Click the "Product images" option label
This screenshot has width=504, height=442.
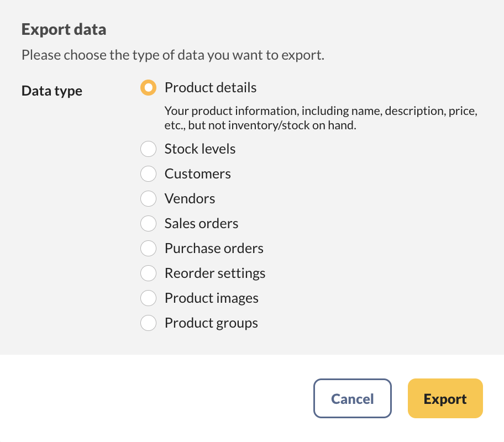(211, 298)
